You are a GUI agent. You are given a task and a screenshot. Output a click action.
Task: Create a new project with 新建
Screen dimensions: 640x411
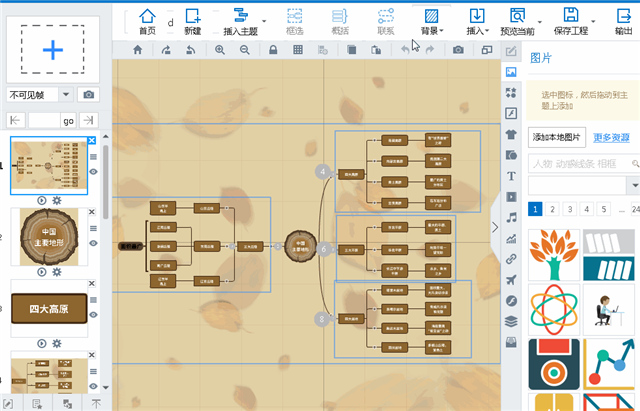pos(192,21)
